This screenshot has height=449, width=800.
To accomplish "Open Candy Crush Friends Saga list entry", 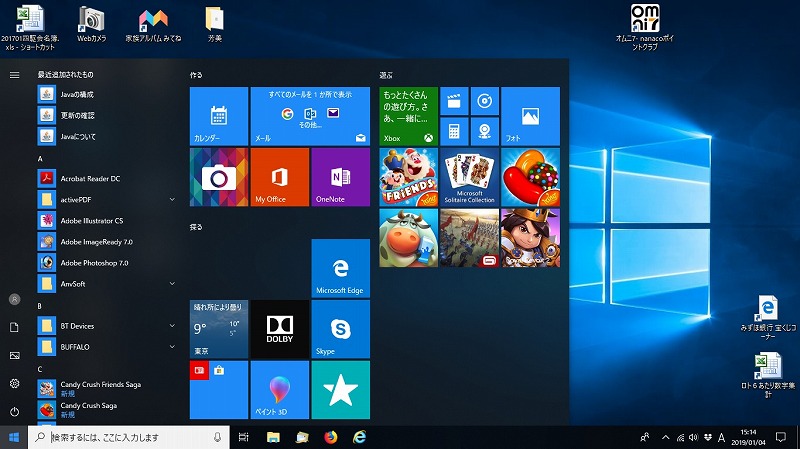I will pyautogui.click(x=107, y=389).
